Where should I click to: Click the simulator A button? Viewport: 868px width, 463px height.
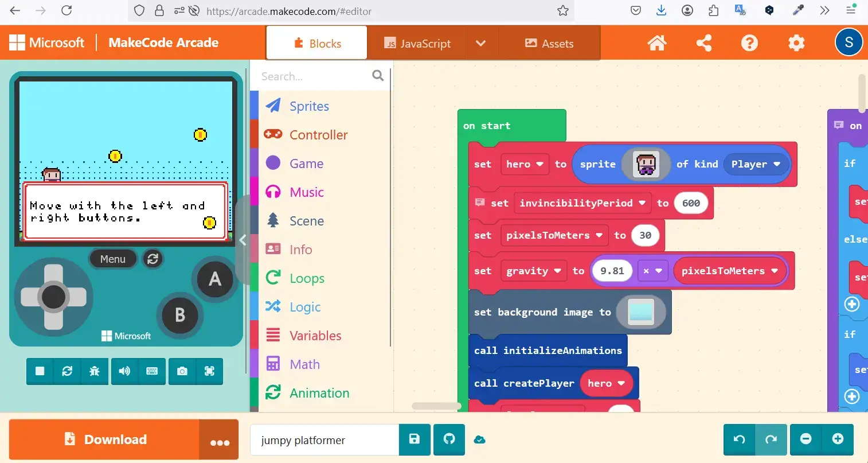[215, 279]
